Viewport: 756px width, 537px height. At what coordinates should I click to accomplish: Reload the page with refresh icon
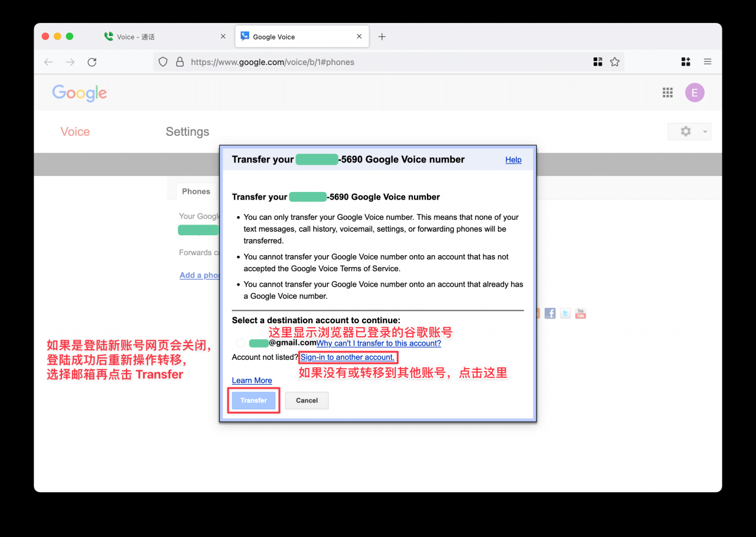[x=92, y=62]
